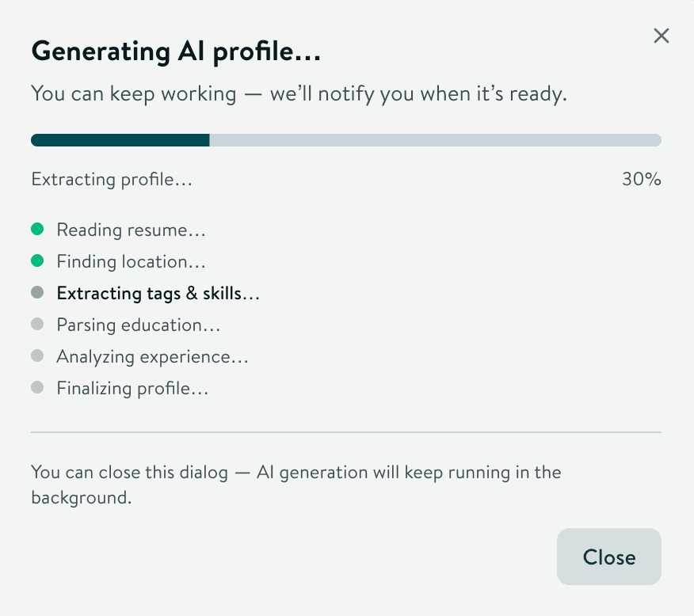Click the X icon in the top corner

click(x=661, y=36)
